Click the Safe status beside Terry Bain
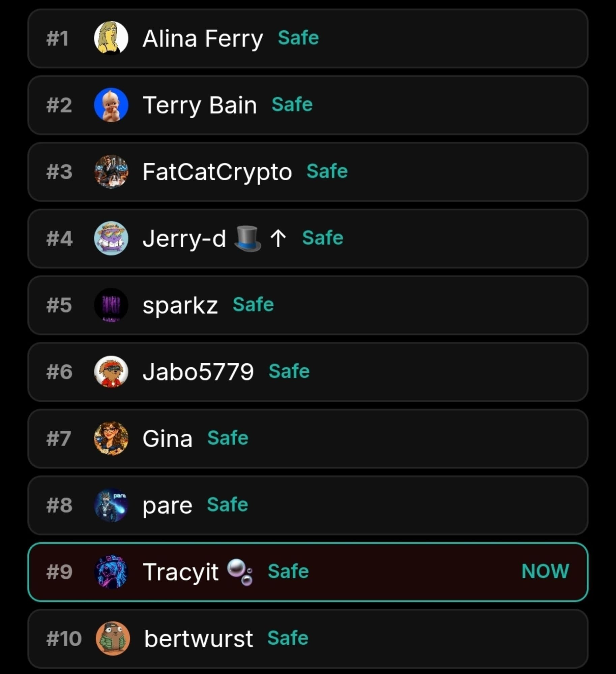Image resolution: width=616 pixels, height=674 pixels. 292,104
